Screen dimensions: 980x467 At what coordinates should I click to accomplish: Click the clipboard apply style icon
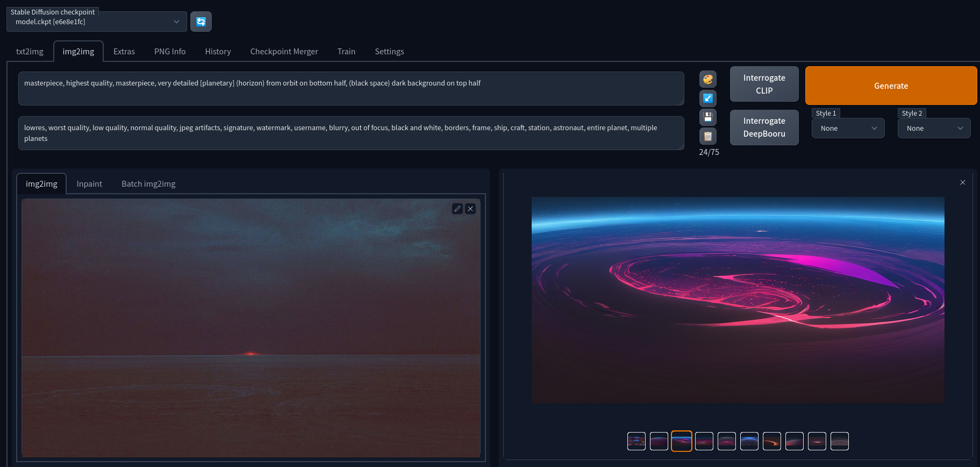tap(708, 136)
